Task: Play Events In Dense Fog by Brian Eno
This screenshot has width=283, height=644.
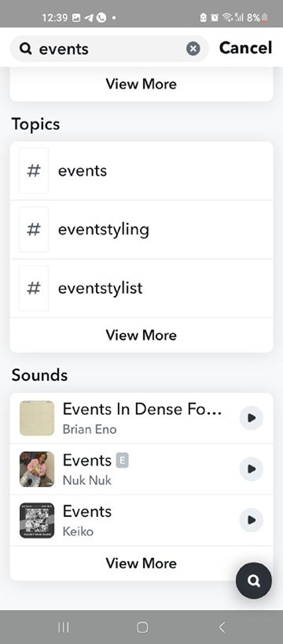Action: click(x=251, y=418)
